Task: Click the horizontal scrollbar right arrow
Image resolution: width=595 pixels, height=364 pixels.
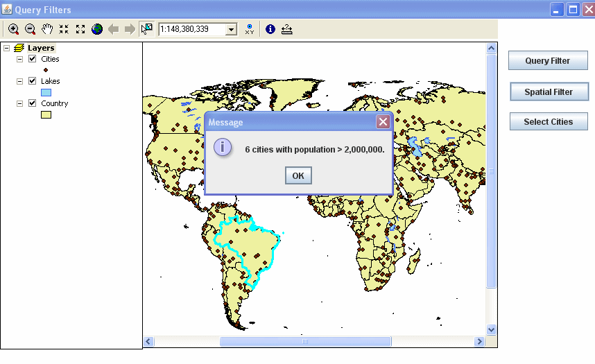Action: point(480,342)
